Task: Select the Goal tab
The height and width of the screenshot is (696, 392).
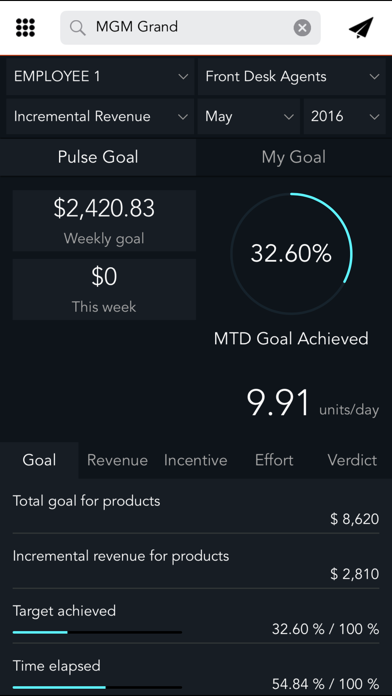Action: coord(39,460)
